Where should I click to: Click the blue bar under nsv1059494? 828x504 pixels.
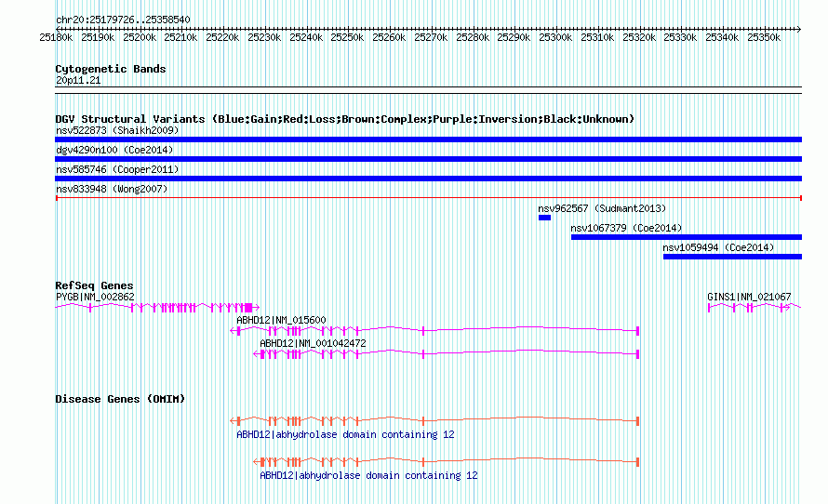click(x=732, y=257)
